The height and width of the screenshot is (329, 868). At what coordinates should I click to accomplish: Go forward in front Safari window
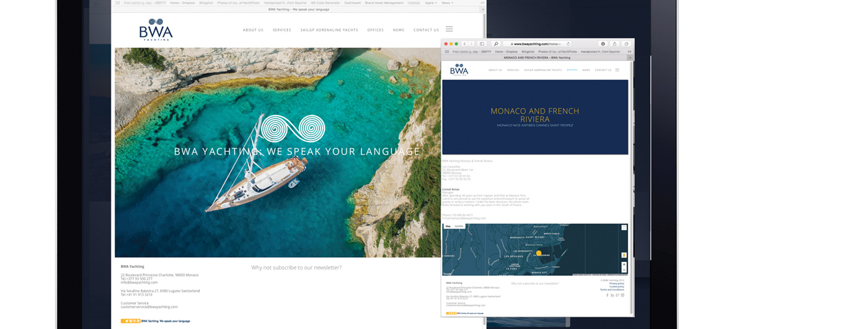(x=471, y=44)
